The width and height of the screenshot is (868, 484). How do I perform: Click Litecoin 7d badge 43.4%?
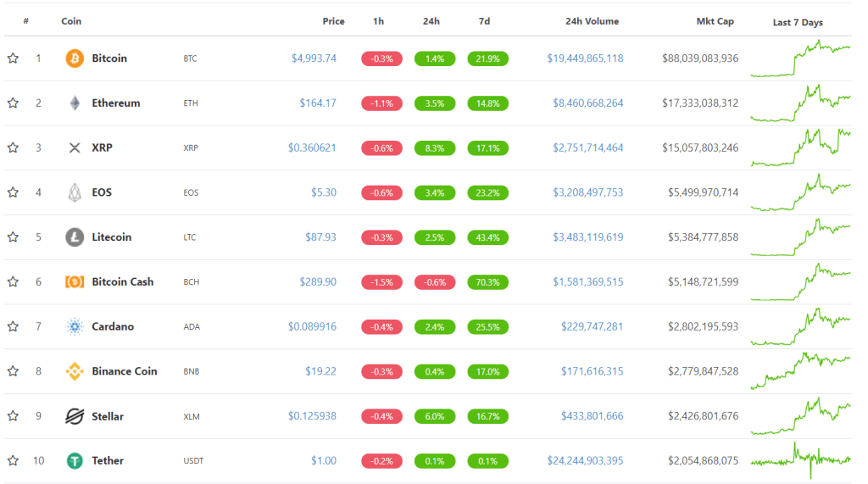[487, 237]
